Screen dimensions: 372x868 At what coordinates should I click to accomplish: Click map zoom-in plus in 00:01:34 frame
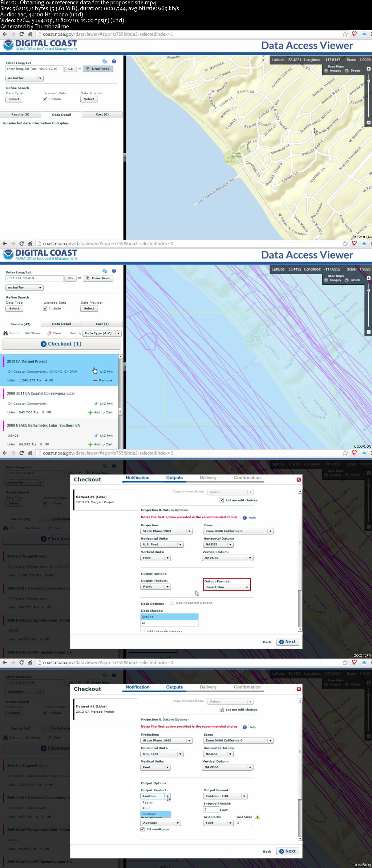click(x=368, y=69)
